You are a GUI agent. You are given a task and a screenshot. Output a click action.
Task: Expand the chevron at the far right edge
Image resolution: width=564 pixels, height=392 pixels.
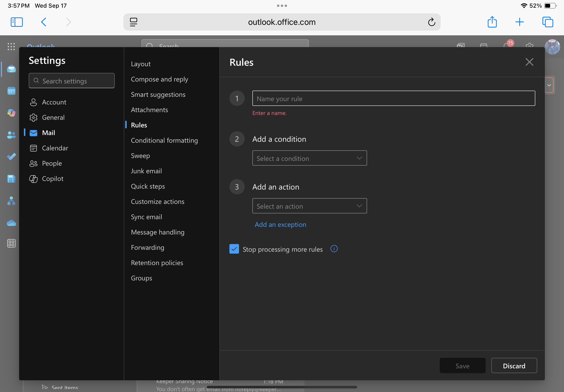point(549,85)
